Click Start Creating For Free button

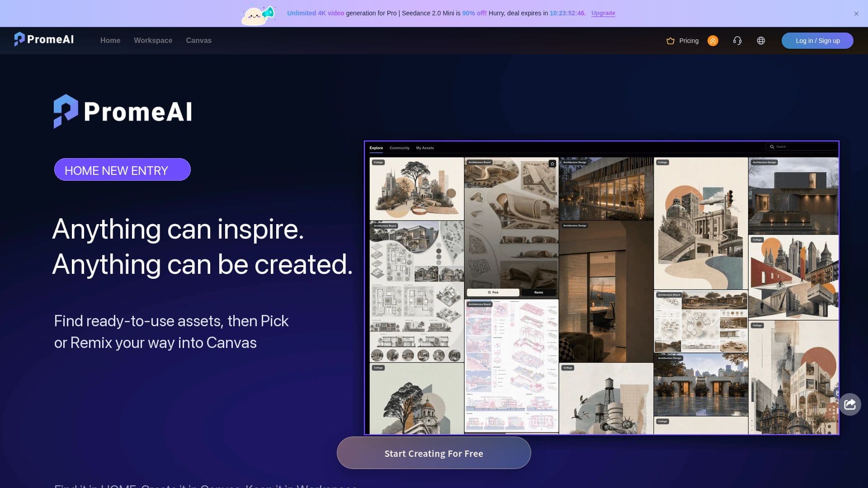(x=434, y=453)
